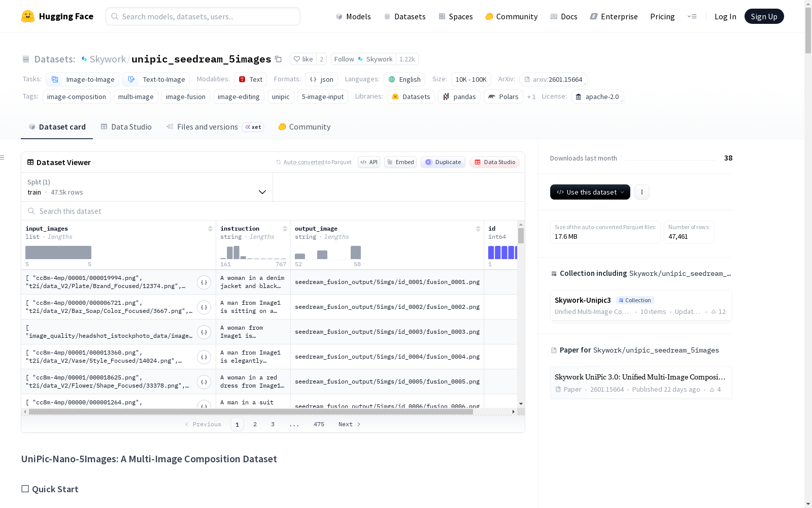This screenshot has height=508, width=812.
Task: Go to page 2 of dataset viewer
Action: [x=255, y=424]
